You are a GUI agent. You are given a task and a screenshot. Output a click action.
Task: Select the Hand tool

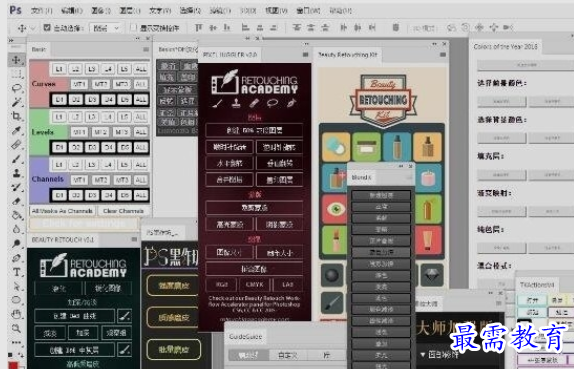pos(16,314)
